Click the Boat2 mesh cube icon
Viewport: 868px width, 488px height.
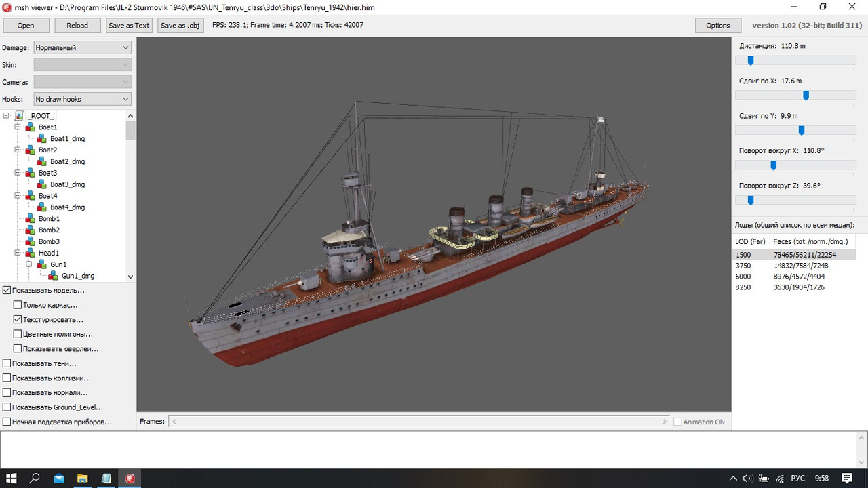tap(31, 150)
